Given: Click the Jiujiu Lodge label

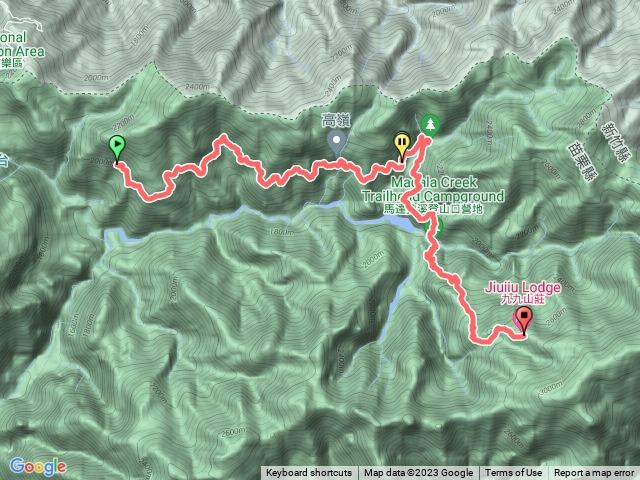Looking at the screenshot, I should 522,287.
